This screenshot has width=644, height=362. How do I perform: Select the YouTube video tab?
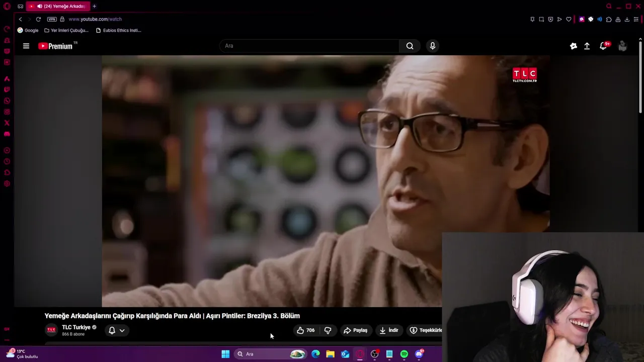pos(58,6)
